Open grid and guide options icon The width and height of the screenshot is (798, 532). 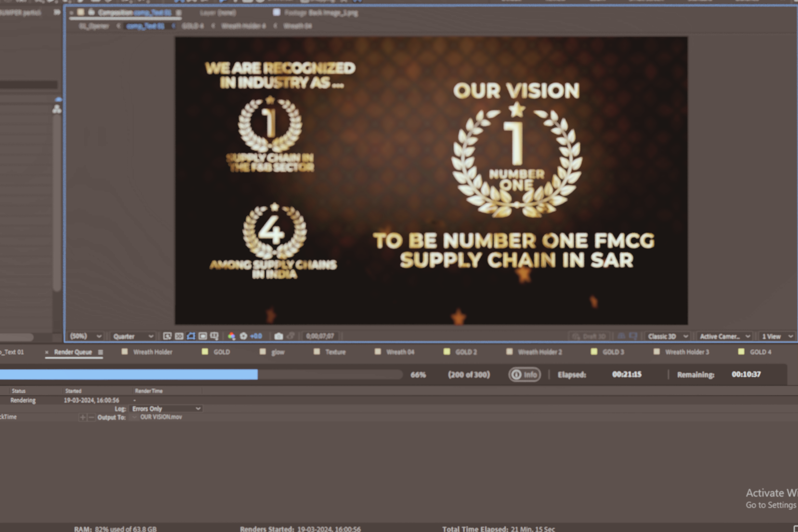214,336
